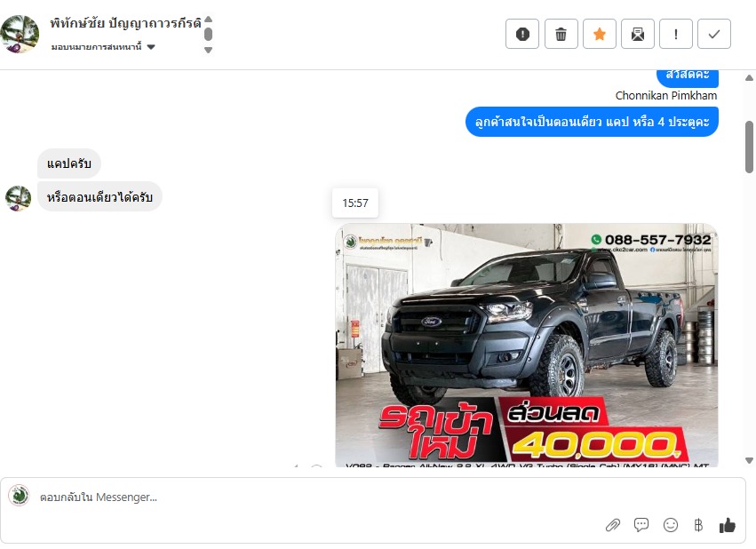Screen dimensions: 756x549
Task: Delete conversation with trash icon
Action: [561, 35]
